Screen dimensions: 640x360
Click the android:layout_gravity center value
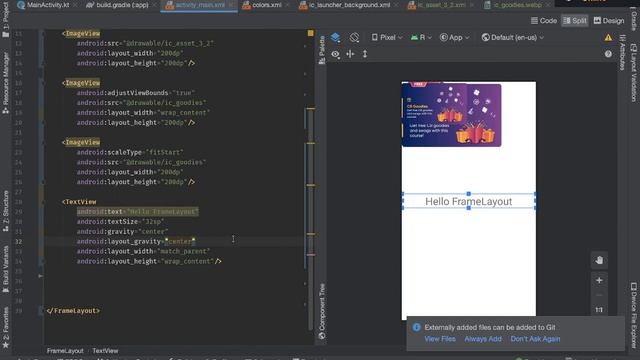pyautogui.click(x=180, y=241)
